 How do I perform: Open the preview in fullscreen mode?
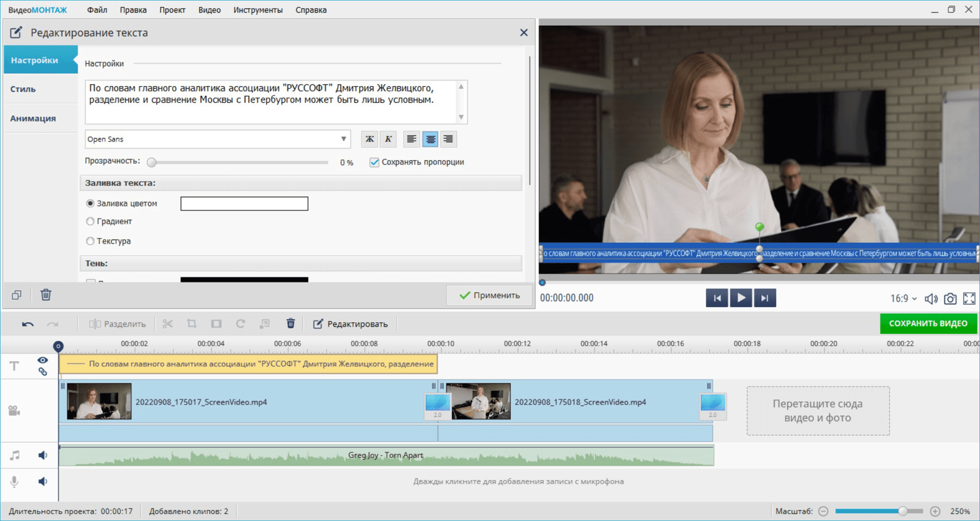[969, 299]
